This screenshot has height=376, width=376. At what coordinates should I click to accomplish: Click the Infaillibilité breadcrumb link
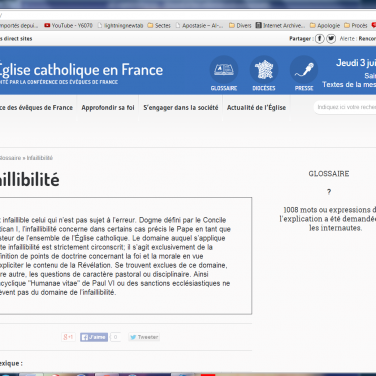(x=40, y=158)
